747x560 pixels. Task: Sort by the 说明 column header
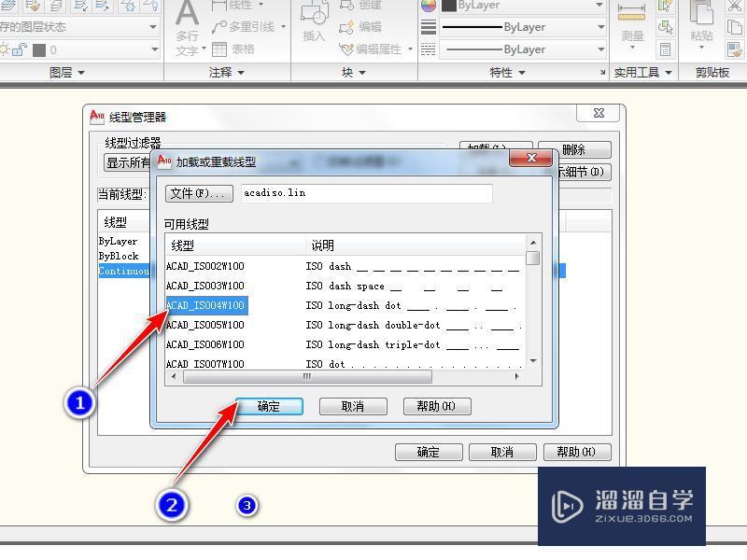point(415,245)
